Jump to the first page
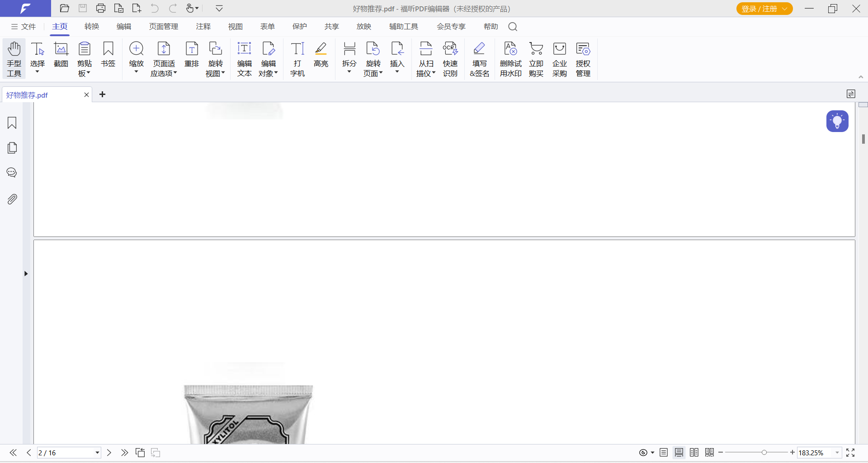The image size is (868, 463). (x=14, y=453)
